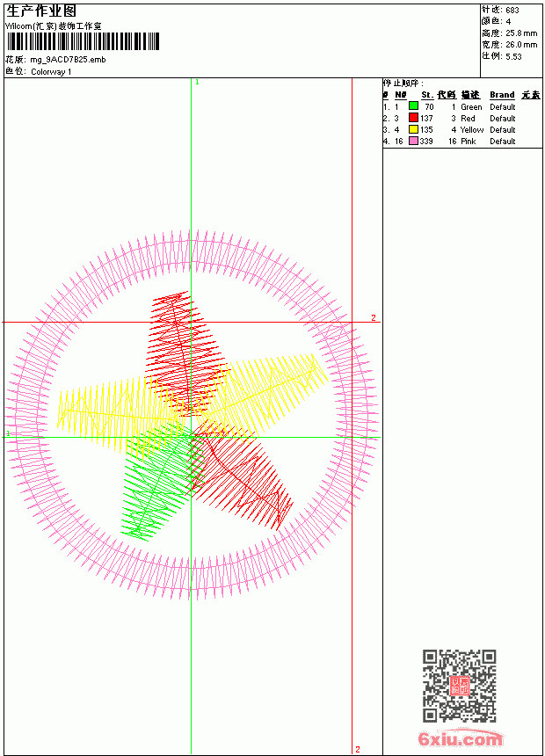Screen dimensions: 545x756
Task: Click the file name mg_9ACD7B25.emb
Action: pos(68,60)
